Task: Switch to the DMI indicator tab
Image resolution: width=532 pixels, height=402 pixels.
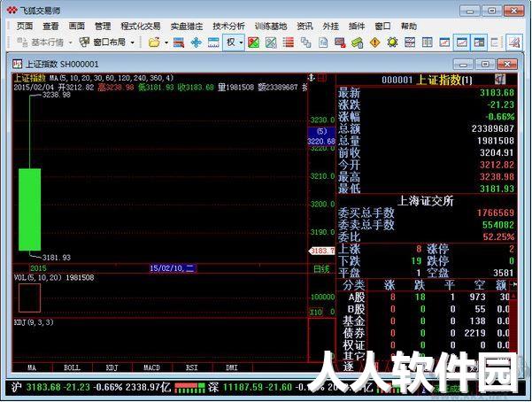Action: click(x=232, y=367)
